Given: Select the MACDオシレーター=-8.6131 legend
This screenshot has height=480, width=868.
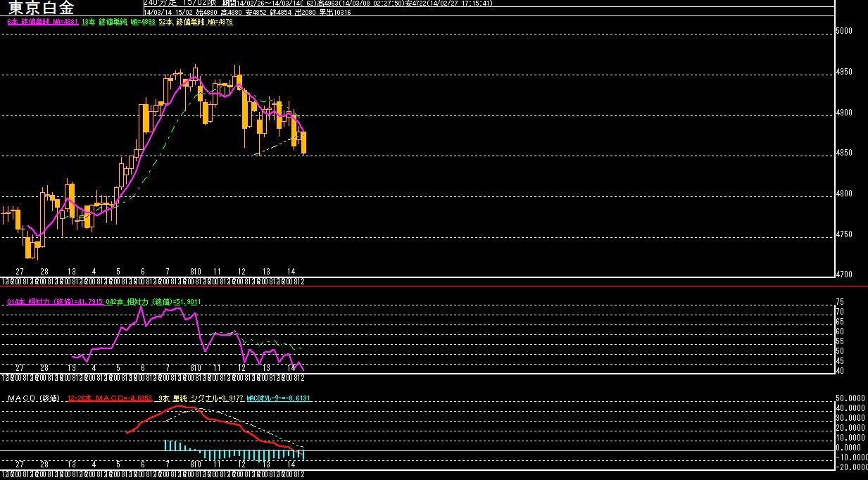Looking at the screenshot, I should [279, 398].
